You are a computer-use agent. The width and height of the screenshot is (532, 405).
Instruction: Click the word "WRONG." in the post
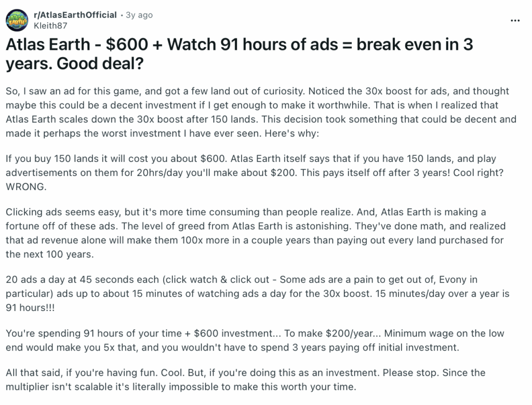tap(26, 187)
